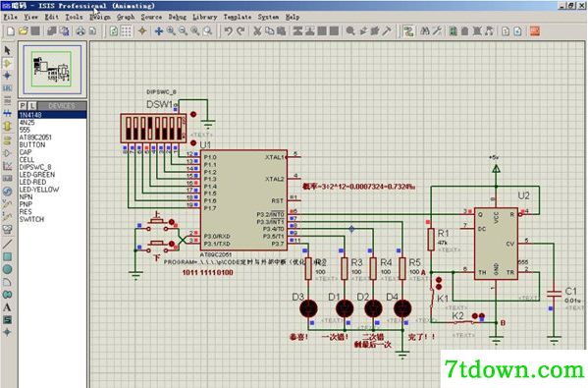This screenshot has width=588, height=388.
Task: Select the 2D line drawing tool
Action: point(7,244)
